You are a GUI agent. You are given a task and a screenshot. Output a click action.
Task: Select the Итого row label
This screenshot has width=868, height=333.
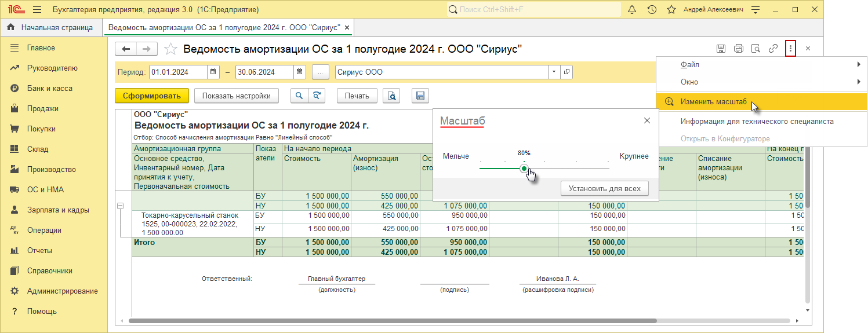click(144, 243)
